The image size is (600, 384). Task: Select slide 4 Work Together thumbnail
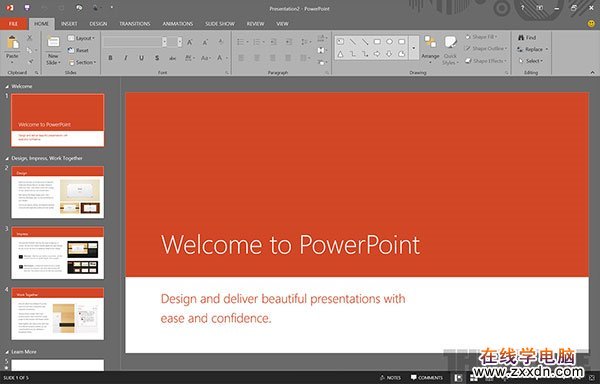(57, 314)
